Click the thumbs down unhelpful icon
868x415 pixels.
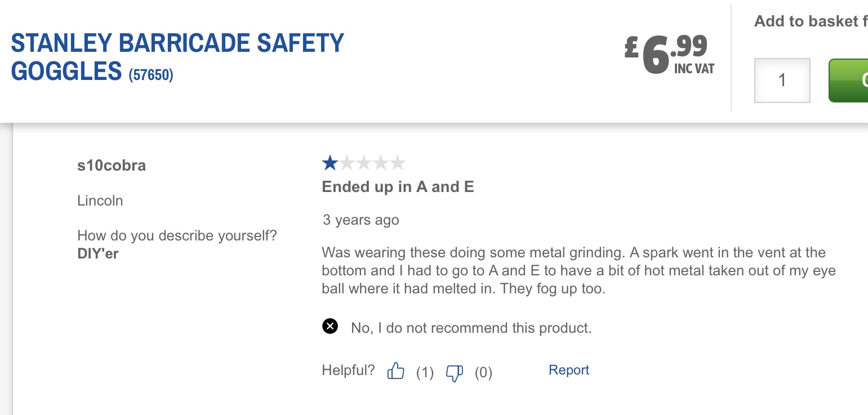coord(455,373)
